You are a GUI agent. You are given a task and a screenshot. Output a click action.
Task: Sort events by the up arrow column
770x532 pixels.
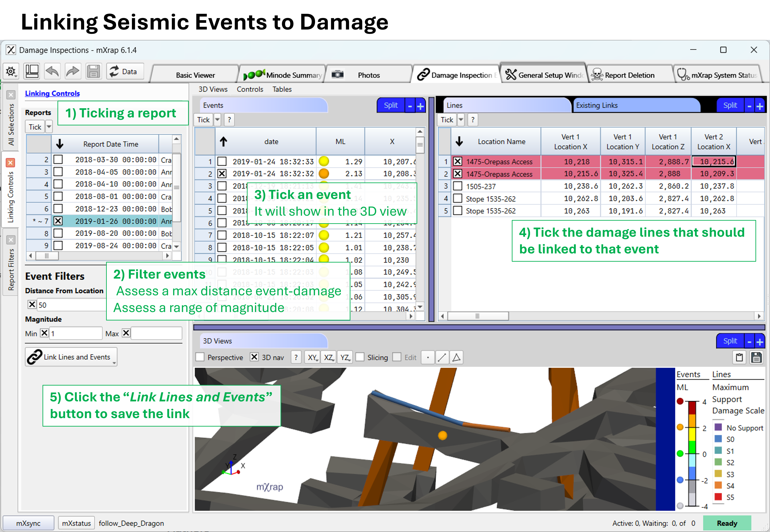point(223,142)
